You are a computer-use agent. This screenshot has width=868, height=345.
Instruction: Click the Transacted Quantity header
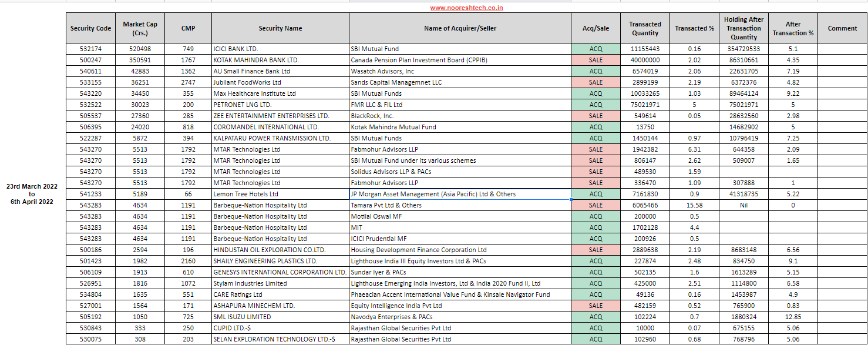[645, 28]
